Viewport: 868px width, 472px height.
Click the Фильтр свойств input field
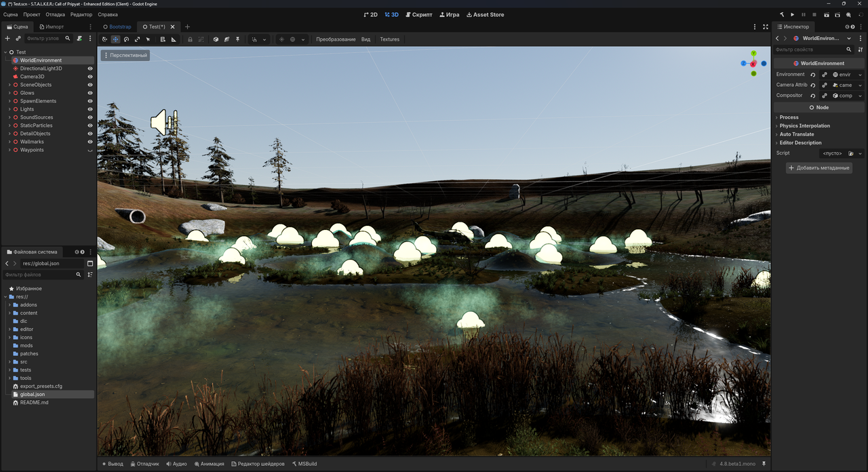click(x=814, y=50)
